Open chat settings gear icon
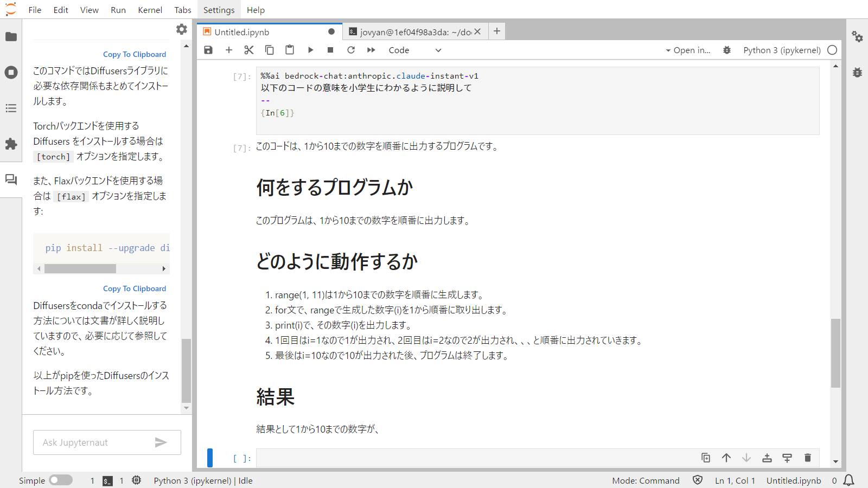 (x=182, y=29)
